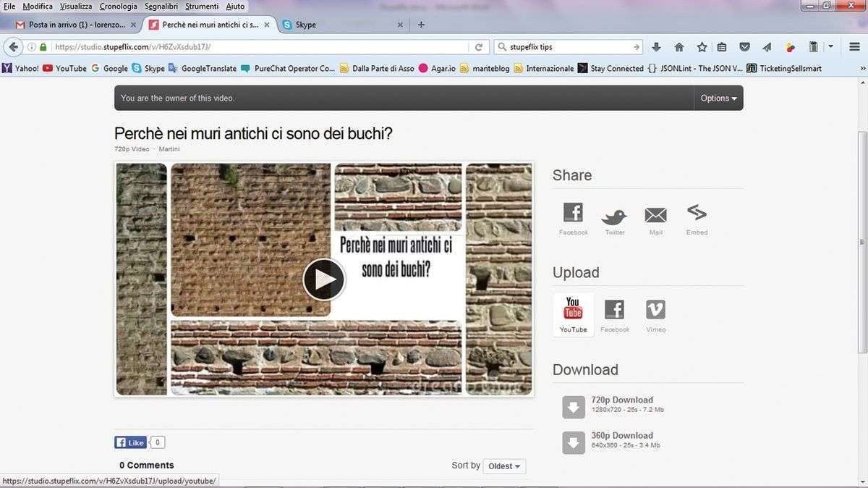The width and height of the screenshot is (868, 488).
Task: Open the Internazionale bookmark
Action: (x=544, y=69)
